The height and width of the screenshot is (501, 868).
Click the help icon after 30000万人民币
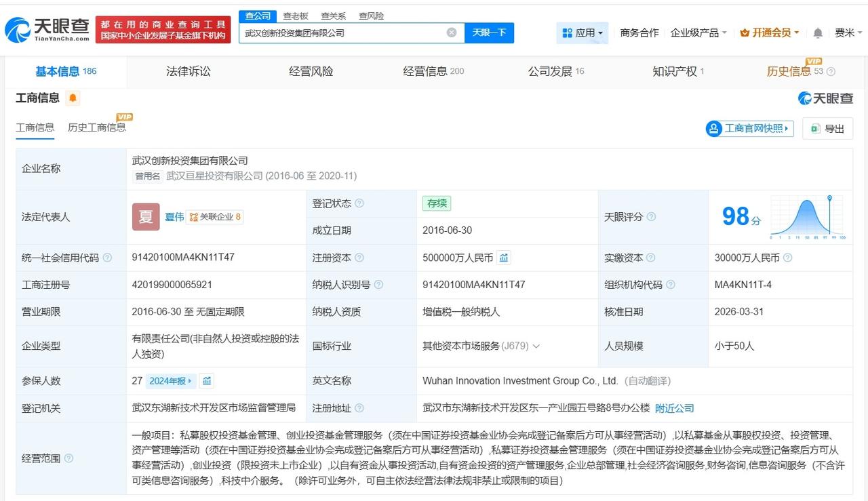[787, 258]
